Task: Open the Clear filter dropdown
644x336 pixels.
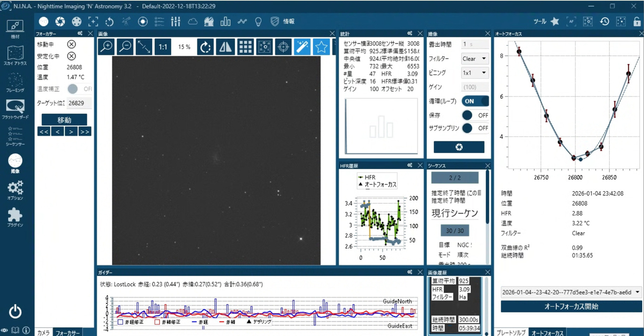Action: (x=475, y=59)
